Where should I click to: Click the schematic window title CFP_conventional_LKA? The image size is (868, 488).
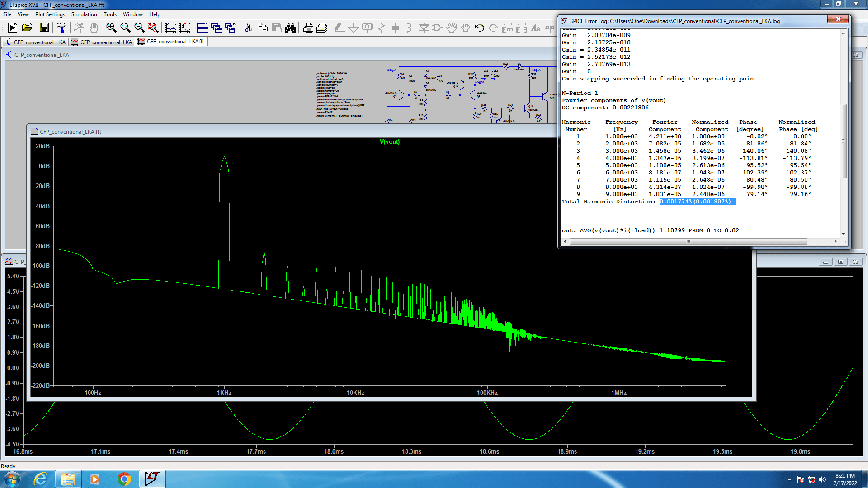click(42, 55)
